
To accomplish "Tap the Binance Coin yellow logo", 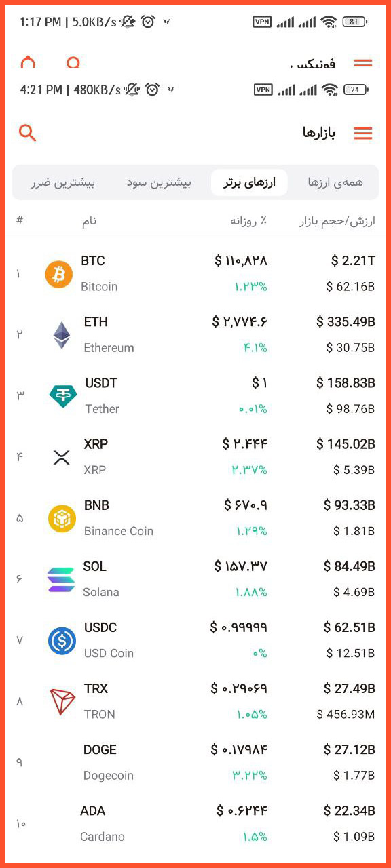I will coord(62,518).
